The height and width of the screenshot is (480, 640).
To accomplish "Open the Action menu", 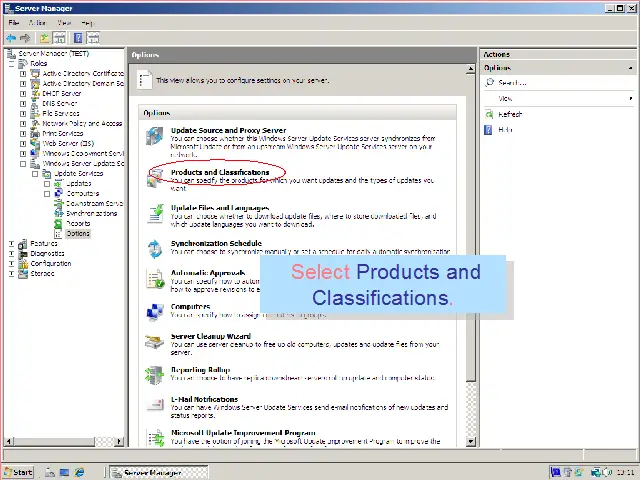I will click(x=37, y=22).
